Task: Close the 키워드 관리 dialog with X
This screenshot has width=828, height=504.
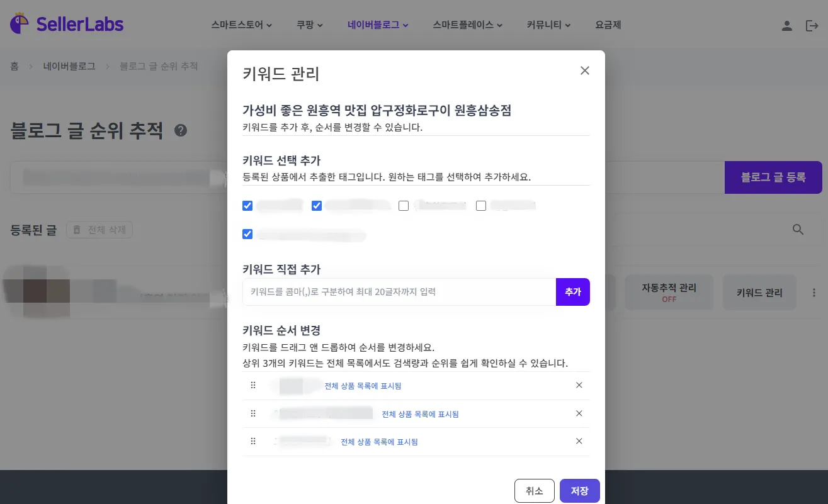Action: pos(585,70)
